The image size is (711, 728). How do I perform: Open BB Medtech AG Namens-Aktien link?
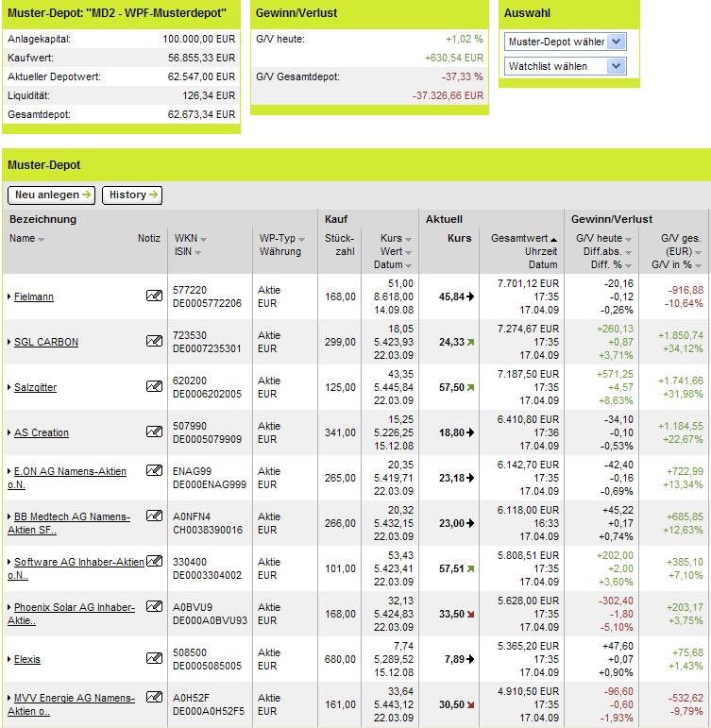coord(72,516)
